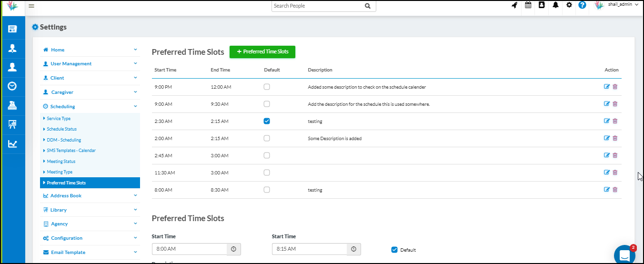644x264 pixels.
Task: Open Meeting Status settings item
Action: [61, 162]
